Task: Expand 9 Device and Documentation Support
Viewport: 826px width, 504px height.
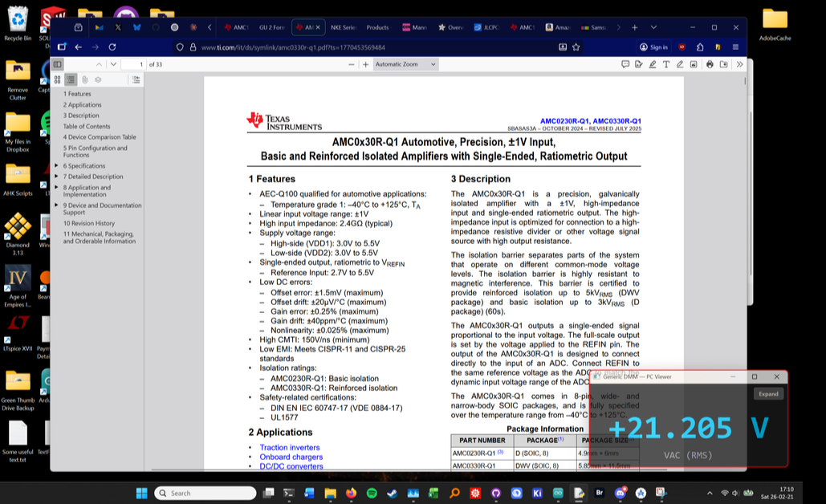Action: (56, 205)
